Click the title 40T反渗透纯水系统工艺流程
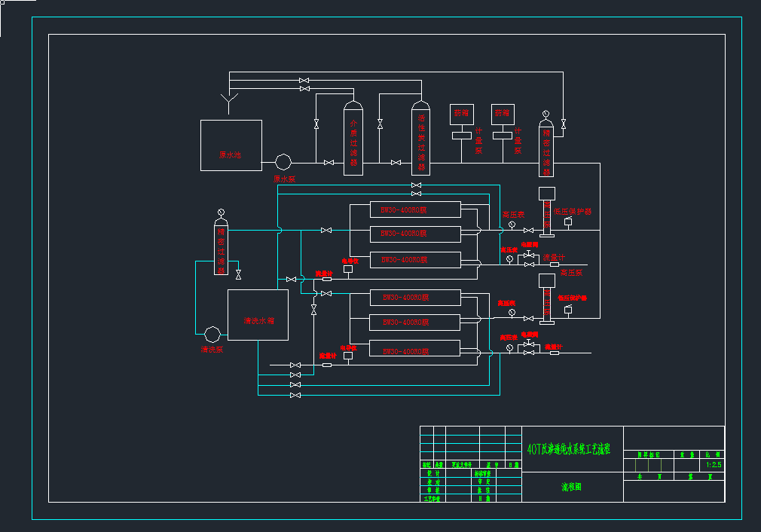 point(568,449)
